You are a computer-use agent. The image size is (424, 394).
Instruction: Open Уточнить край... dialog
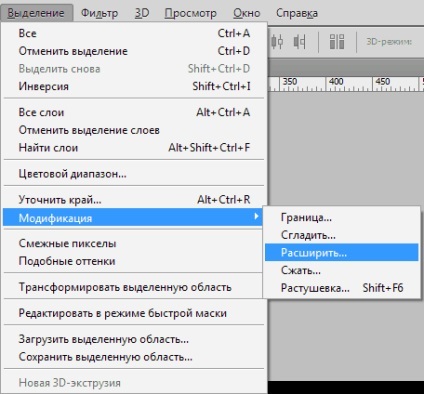(134, 200)
